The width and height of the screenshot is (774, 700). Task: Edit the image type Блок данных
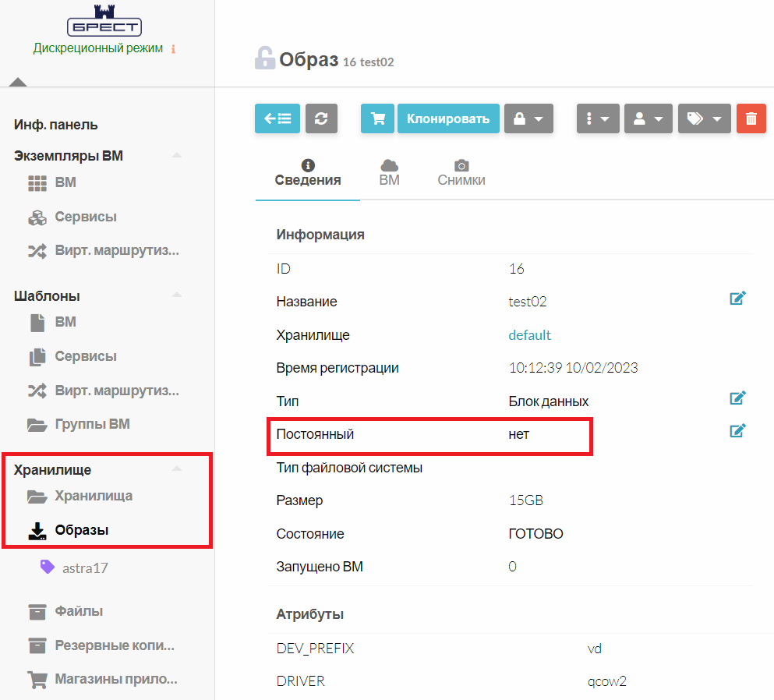click(737, 398)
